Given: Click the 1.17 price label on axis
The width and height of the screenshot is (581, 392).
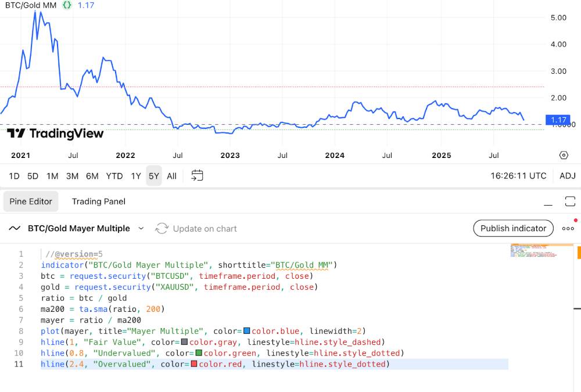Looking at the screenshot, I should pyautogui.click(x=558, y=120).
